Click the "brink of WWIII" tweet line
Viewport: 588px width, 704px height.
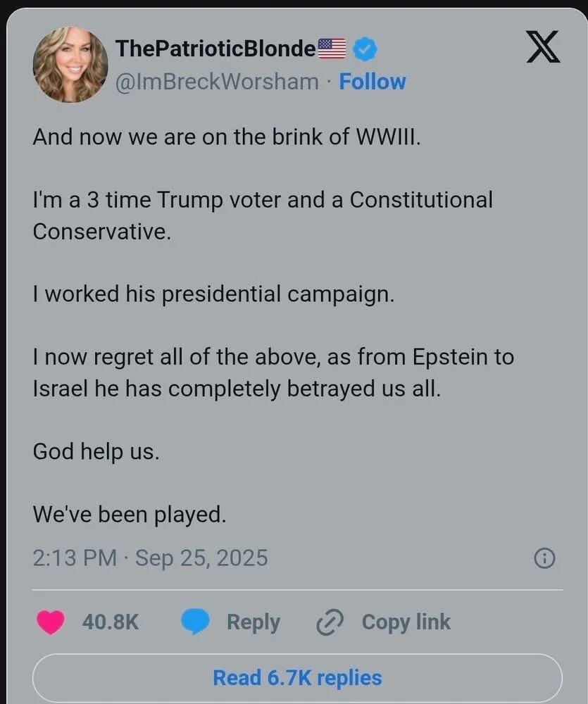pos(227,136)
